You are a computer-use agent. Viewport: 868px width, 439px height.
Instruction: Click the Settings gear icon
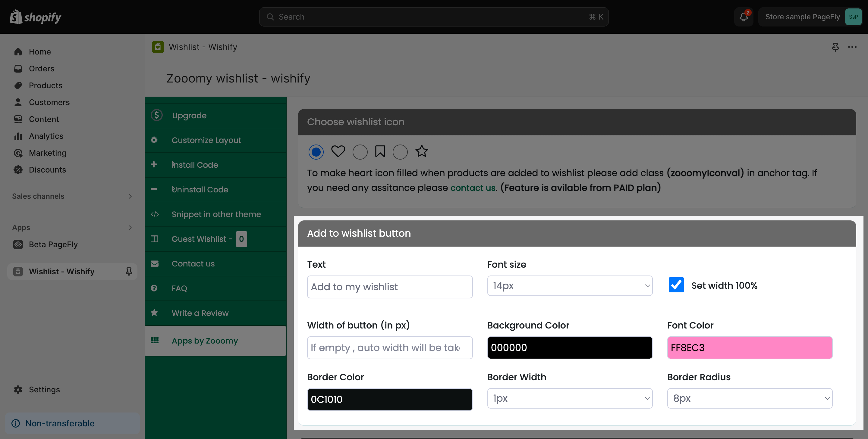[18, 390]
